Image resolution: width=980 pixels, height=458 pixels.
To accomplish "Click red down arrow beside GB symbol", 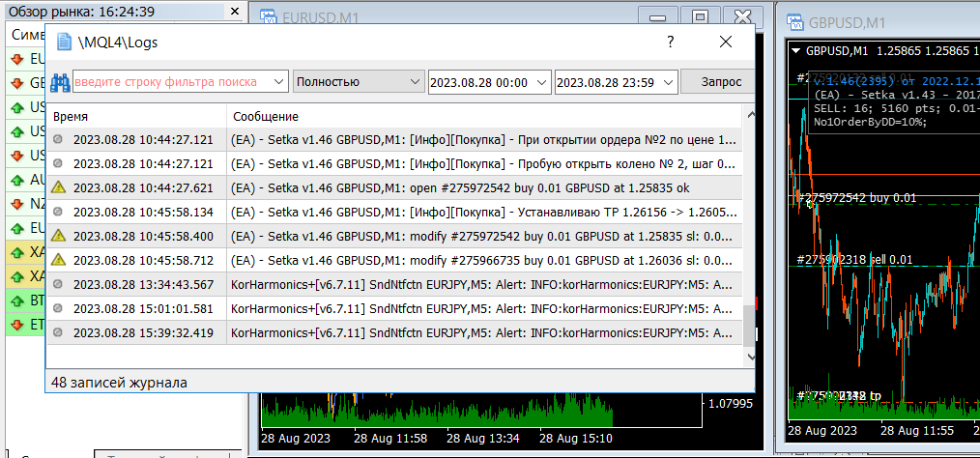I will [x=16, y=82].
